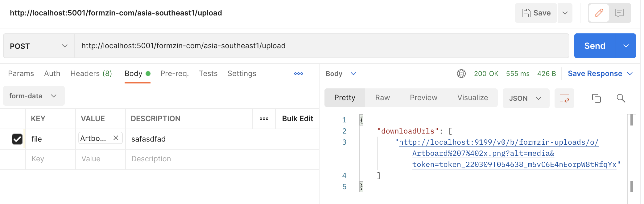Click the request URL input field
The image size is (644, 204).
321,46
